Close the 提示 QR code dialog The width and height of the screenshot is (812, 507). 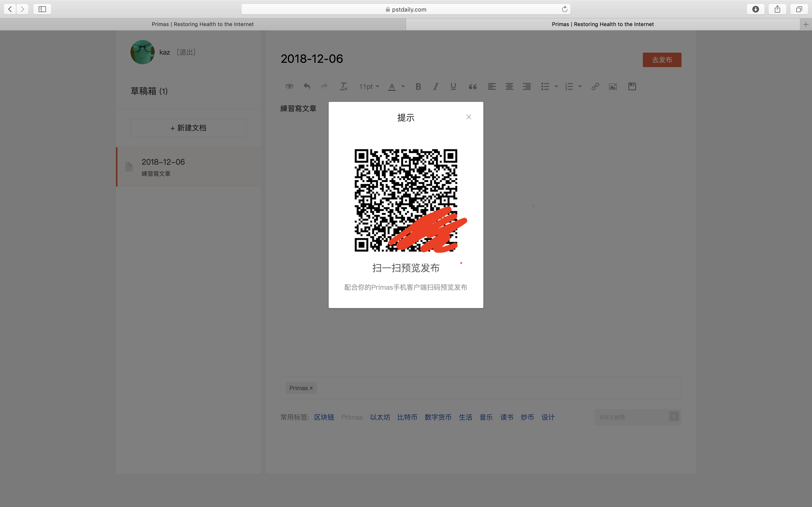[x=469, y=117]
